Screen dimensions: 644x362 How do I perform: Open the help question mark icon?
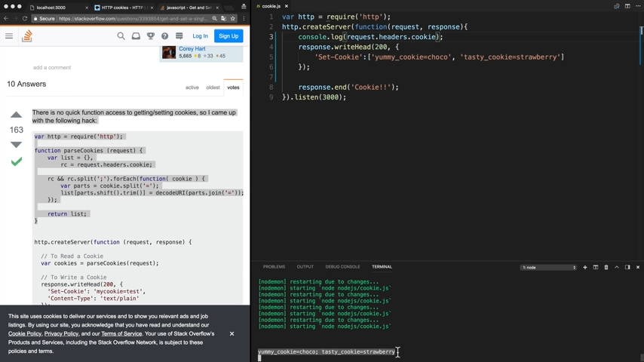tap(164, 36)
